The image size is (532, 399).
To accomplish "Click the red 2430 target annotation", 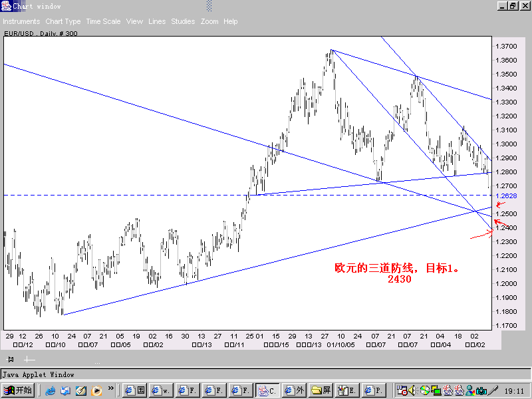I will (x=400, y=279).
